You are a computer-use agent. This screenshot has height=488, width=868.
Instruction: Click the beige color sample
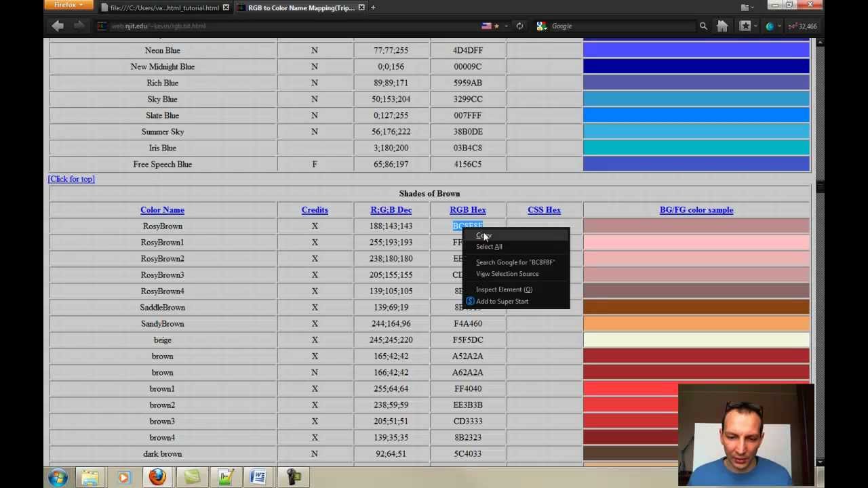pos(696,340)
